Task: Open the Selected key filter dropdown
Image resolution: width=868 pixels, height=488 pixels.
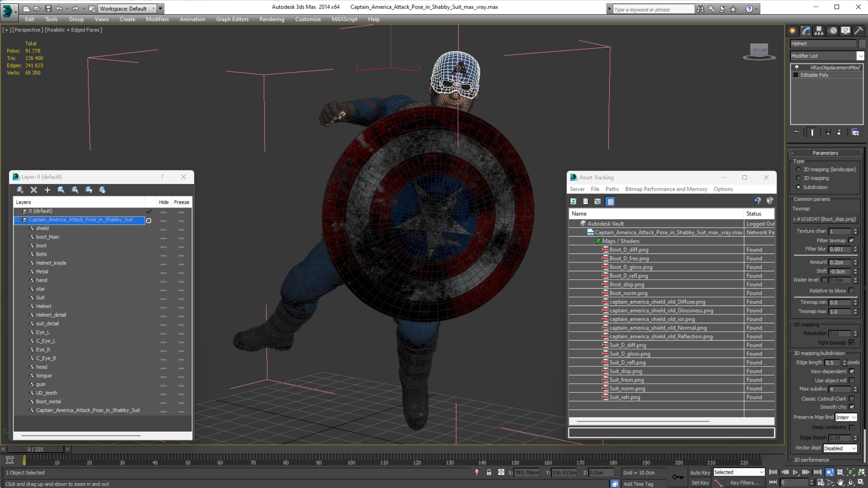Action: pos(739,472)
